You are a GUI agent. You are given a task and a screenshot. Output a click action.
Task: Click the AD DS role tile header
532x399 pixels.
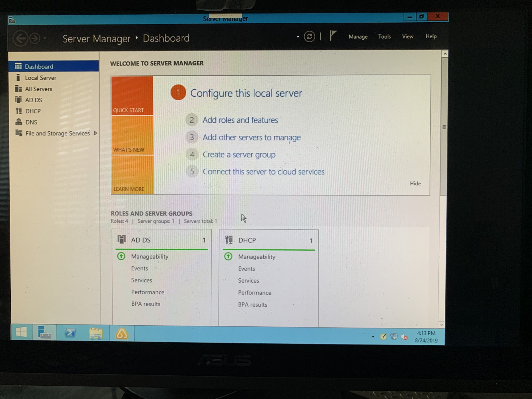coord(161,240)
